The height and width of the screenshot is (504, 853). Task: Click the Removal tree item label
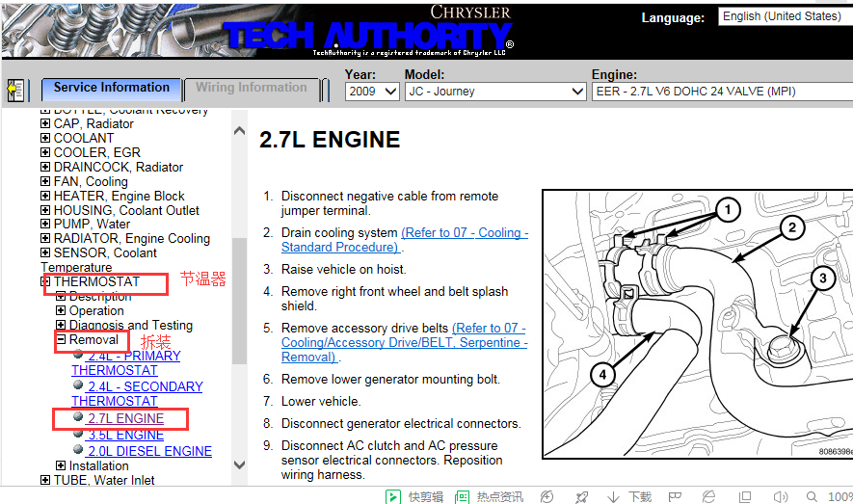[x=93, y=340]
